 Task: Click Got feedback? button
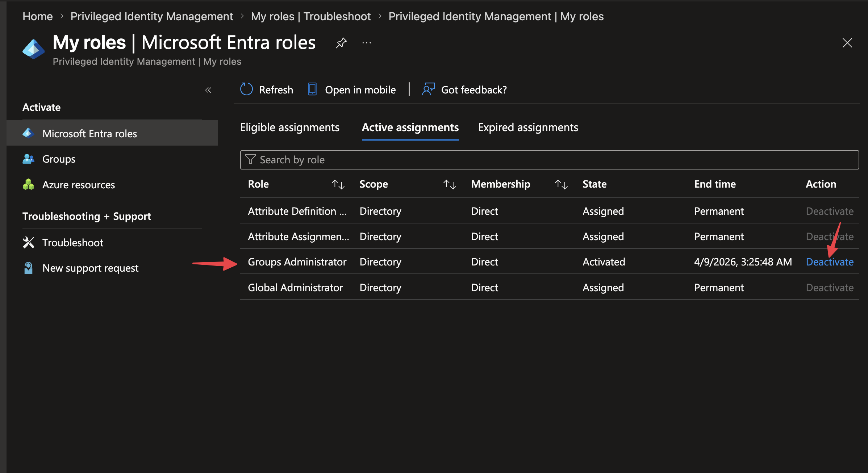(464, 89)
